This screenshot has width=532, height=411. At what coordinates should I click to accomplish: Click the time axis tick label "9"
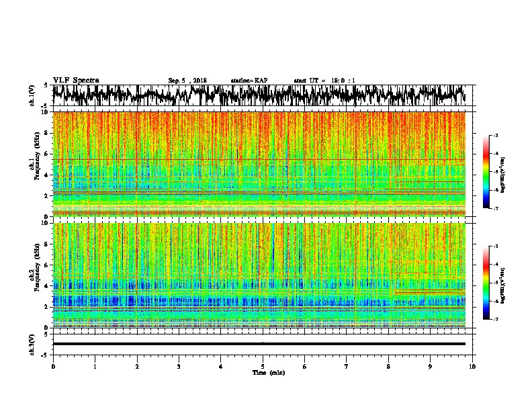click(430, 367)
